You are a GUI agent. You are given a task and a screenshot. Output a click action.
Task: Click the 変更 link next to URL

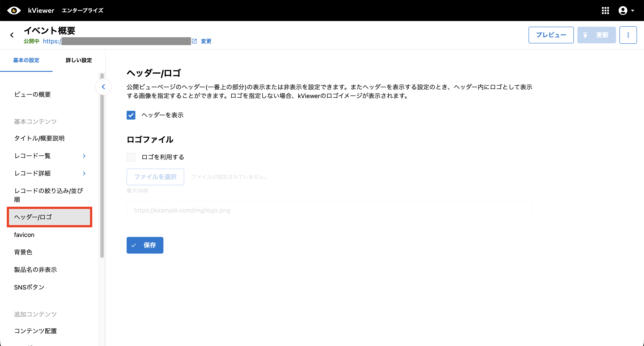206,41
